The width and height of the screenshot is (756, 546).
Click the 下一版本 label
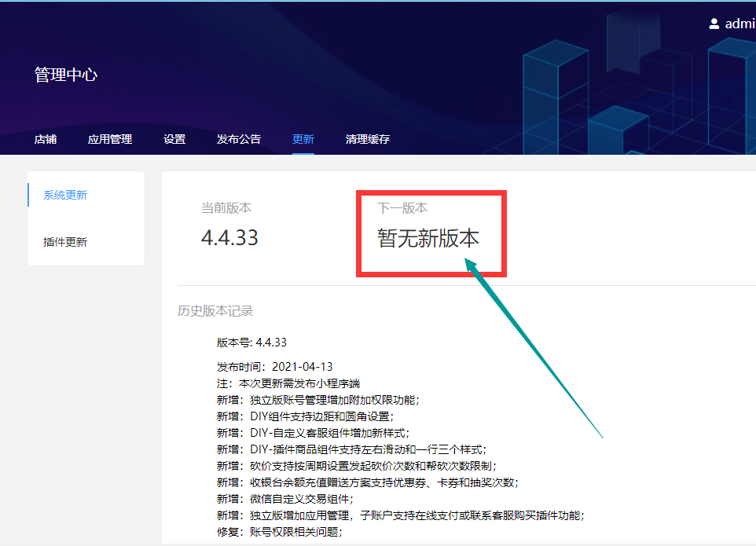(x=402, y=208)
